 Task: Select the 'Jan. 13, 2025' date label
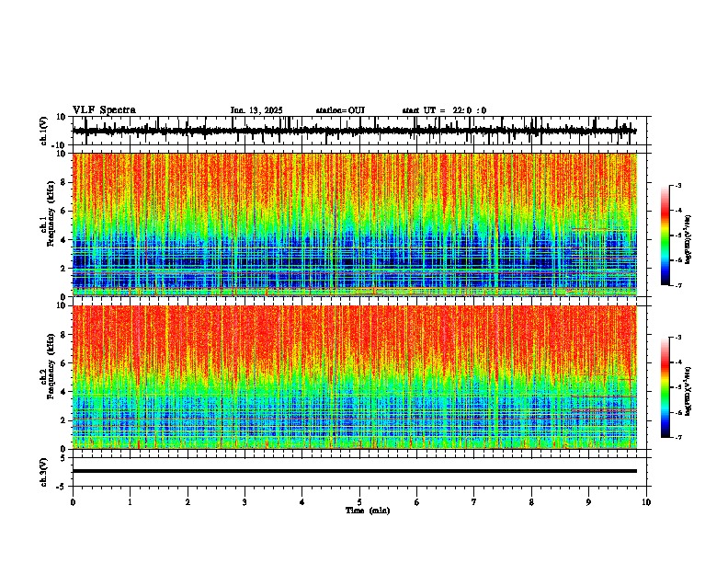pos(256,110)
